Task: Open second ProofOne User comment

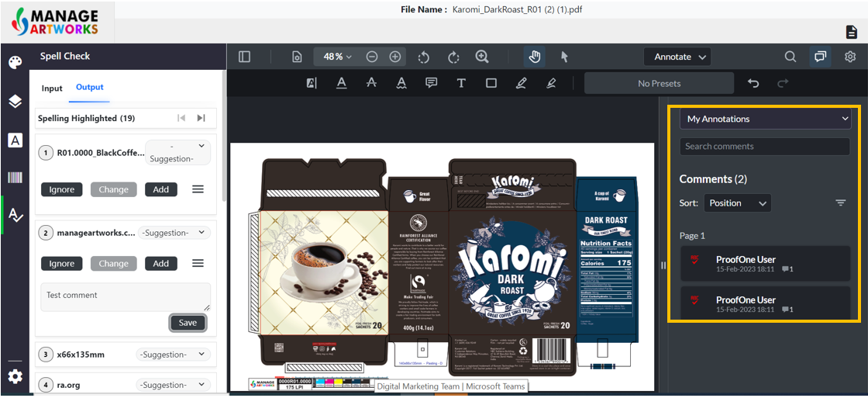Action: pos(765,303)
